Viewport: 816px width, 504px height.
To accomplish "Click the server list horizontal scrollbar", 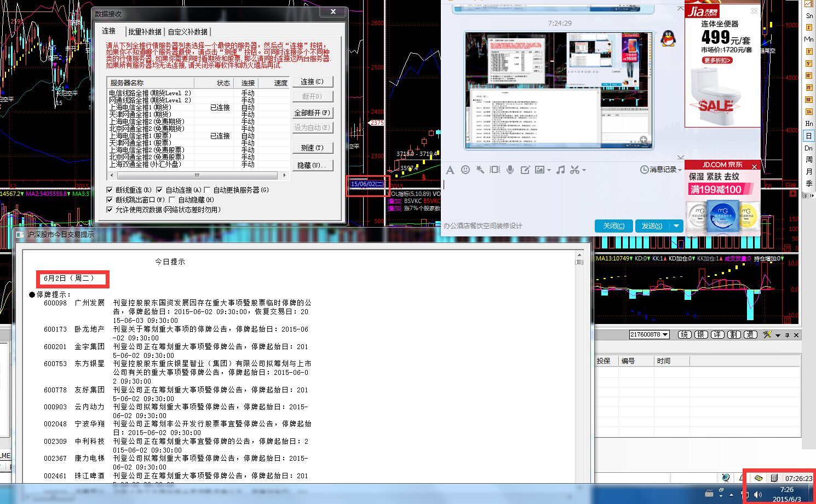I will [197, 175].
